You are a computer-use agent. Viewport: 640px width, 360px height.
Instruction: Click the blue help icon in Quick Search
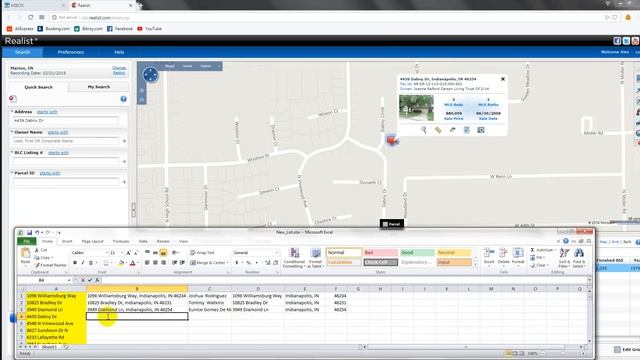coord(123,99)
